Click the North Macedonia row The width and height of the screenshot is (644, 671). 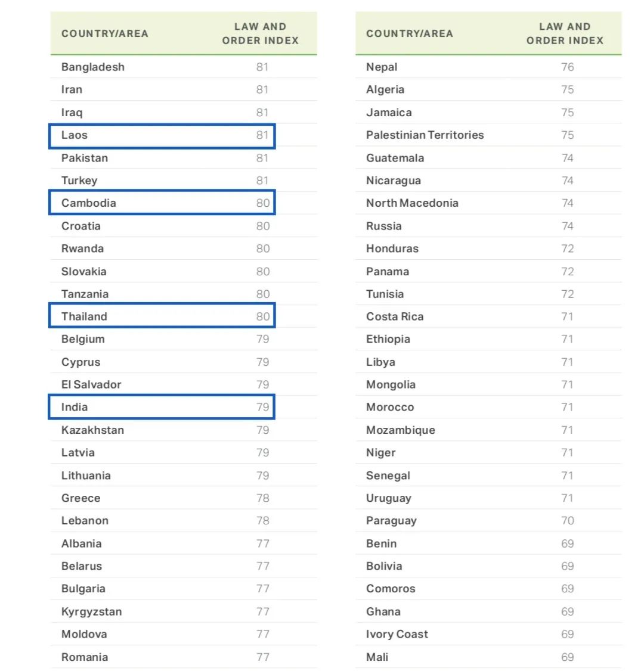[x=488, y=203]
